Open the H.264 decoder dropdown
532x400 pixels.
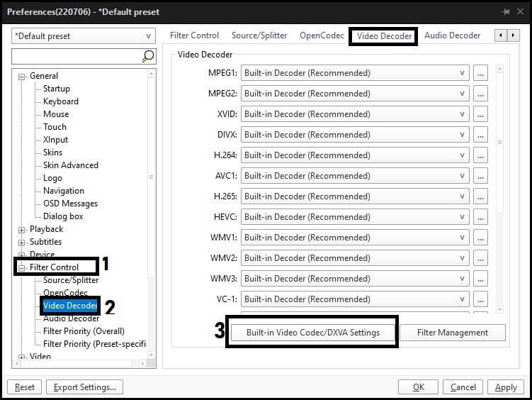355,155
